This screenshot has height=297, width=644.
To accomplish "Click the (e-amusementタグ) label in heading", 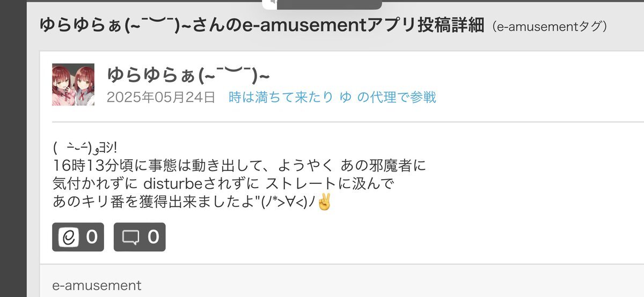I will [550, 26].
